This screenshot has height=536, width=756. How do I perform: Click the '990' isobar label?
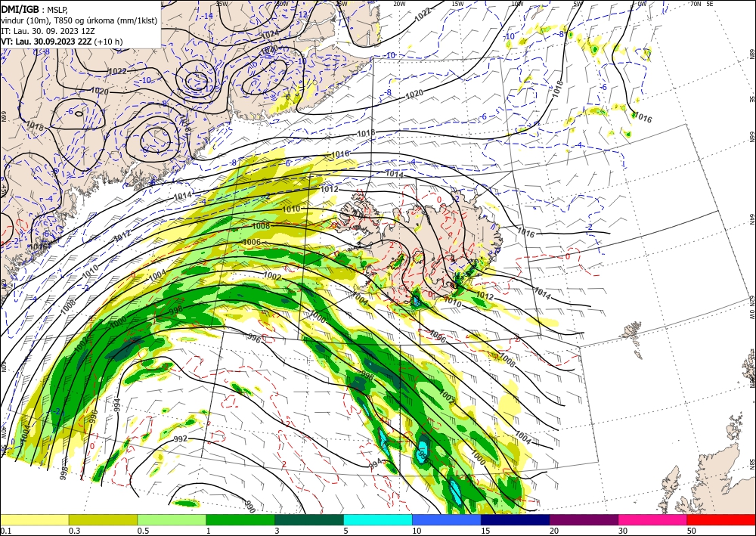pyautogui.click(x=249, y=507)
